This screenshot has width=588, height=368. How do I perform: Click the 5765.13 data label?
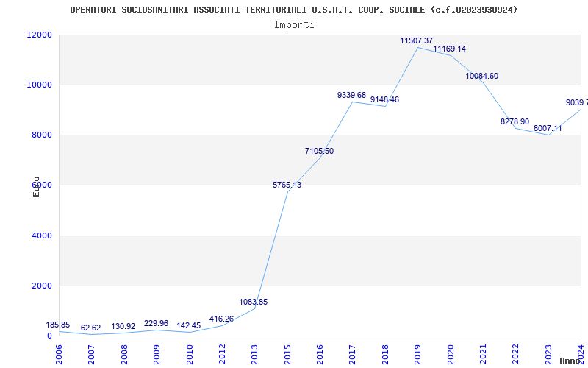[x=287, y=185]
